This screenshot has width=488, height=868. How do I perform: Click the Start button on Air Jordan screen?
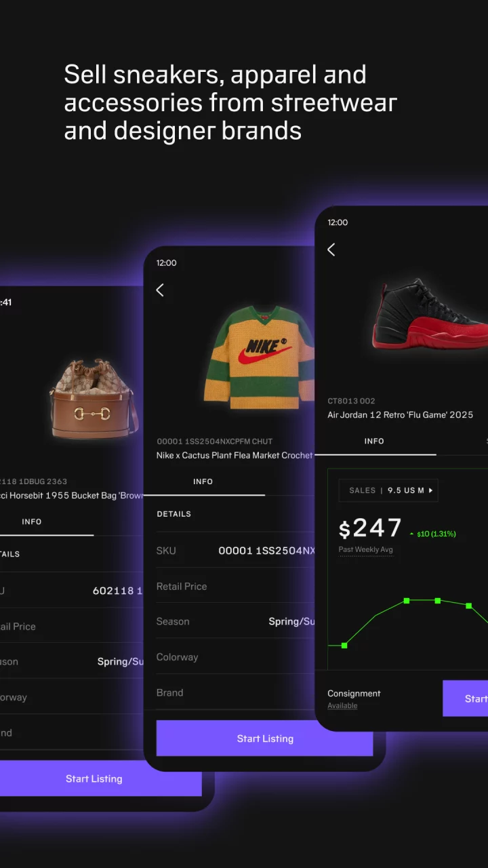click(x=466, y=698)
